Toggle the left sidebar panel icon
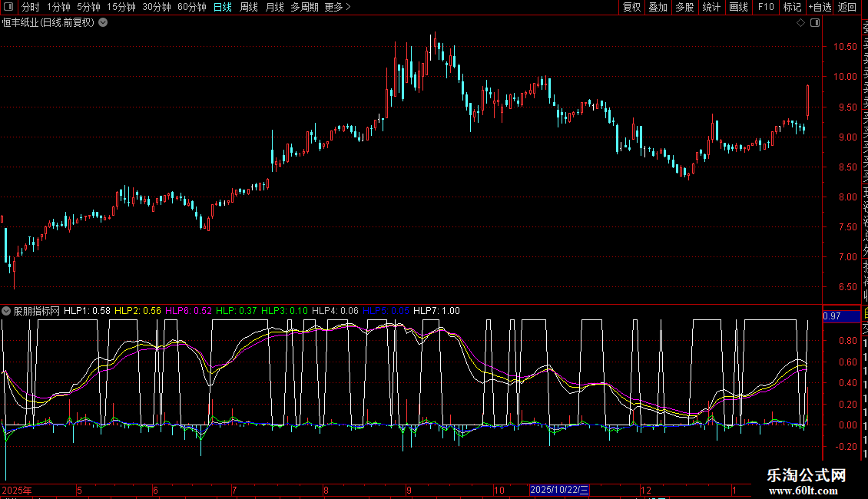This screenshot has height=499, width=868. pos(8,7)
